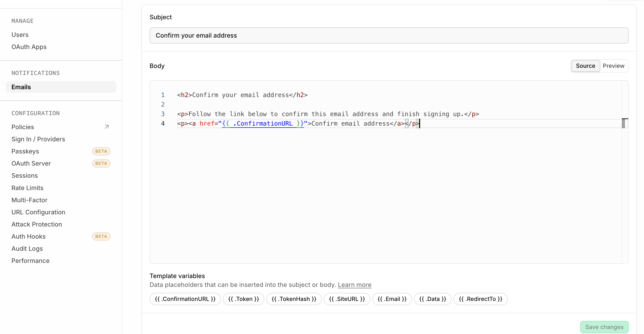Image resolution: width=644 pixels, height=334 pixels.
Task: Insert the {{ .ConfirmationURL }} variable chip
Action: pos(185,299)
